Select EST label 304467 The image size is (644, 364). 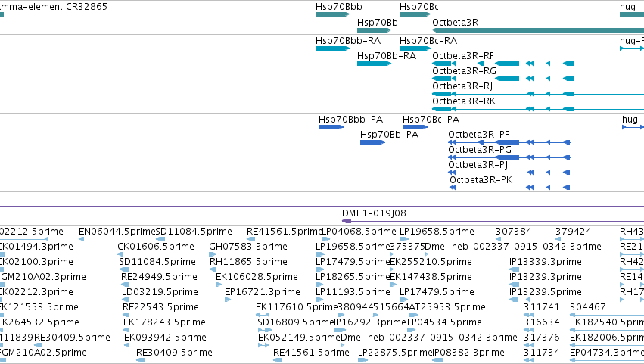point(588,308)
